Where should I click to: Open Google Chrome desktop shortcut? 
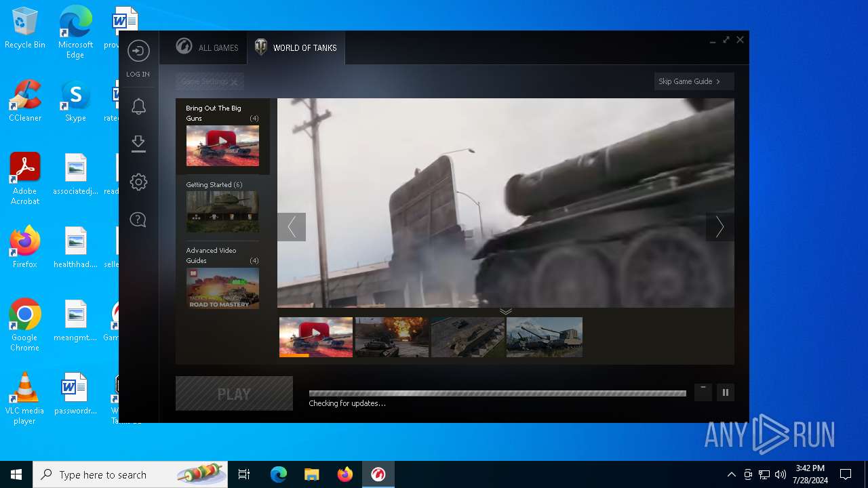[25, 325]
